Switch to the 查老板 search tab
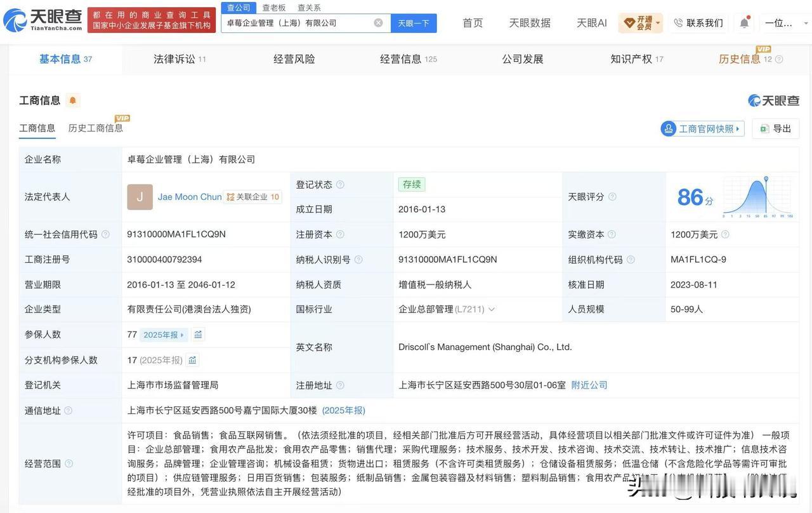 coord(274,8)
